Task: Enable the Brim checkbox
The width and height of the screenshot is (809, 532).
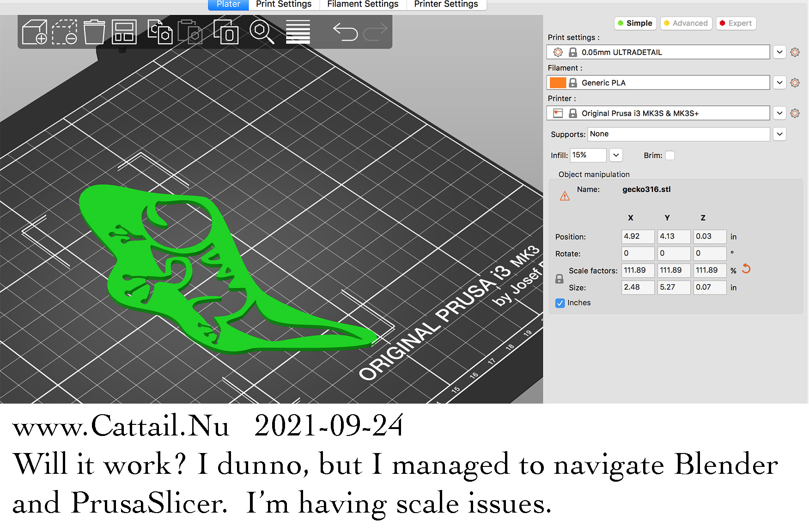Action: pos(670,155)
